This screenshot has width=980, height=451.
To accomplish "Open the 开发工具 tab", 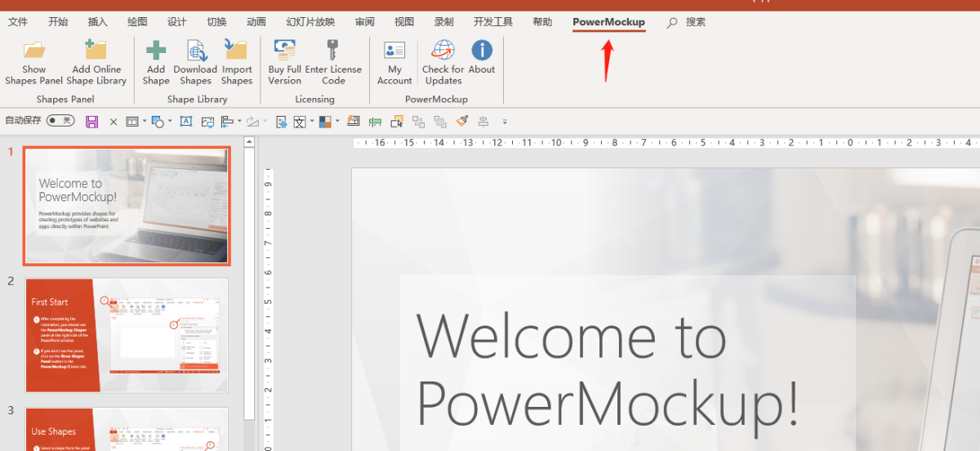I will (493, 22).
